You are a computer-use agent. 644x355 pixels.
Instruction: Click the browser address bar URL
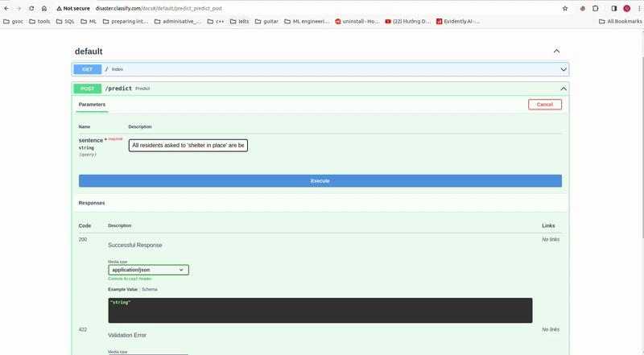tap(159, 8)
